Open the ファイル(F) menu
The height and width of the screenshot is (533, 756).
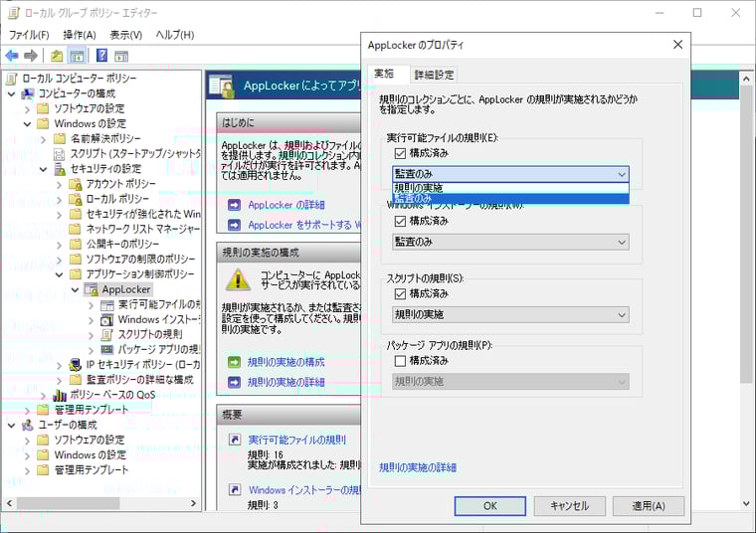click(x=30, y=35)
